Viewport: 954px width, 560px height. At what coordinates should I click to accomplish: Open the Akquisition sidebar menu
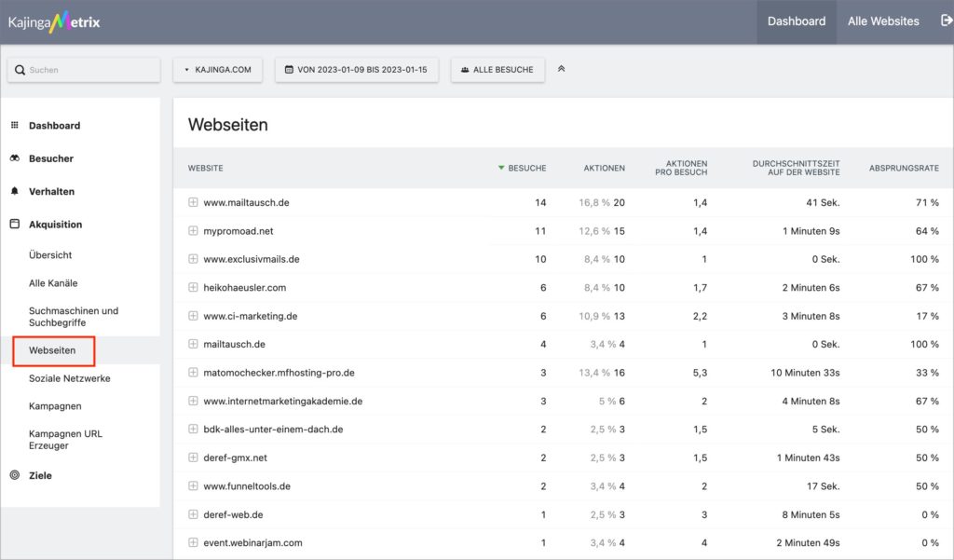pos(55,224)
